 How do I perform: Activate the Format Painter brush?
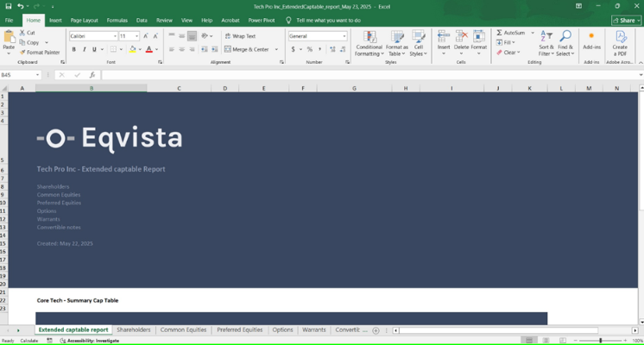[x=22, y=52]
